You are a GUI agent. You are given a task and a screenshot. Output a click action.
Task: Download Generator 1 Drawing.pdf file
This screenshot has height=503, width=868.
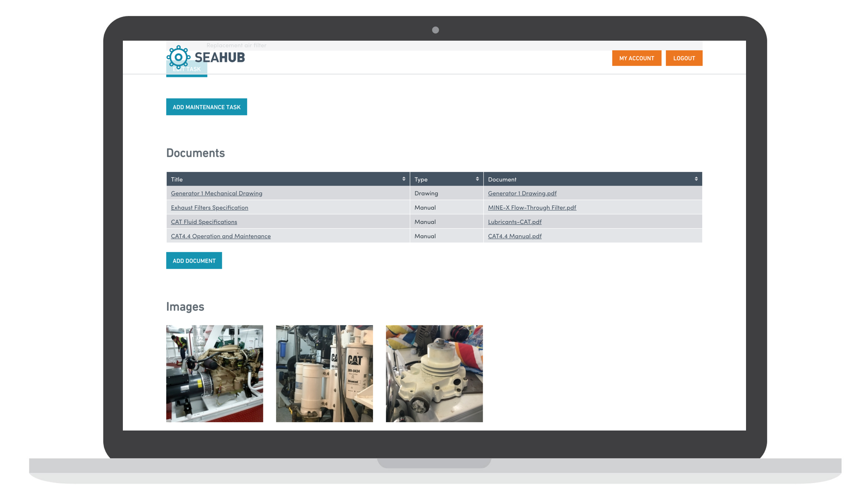pyautogui.click(x=522, y=193)
